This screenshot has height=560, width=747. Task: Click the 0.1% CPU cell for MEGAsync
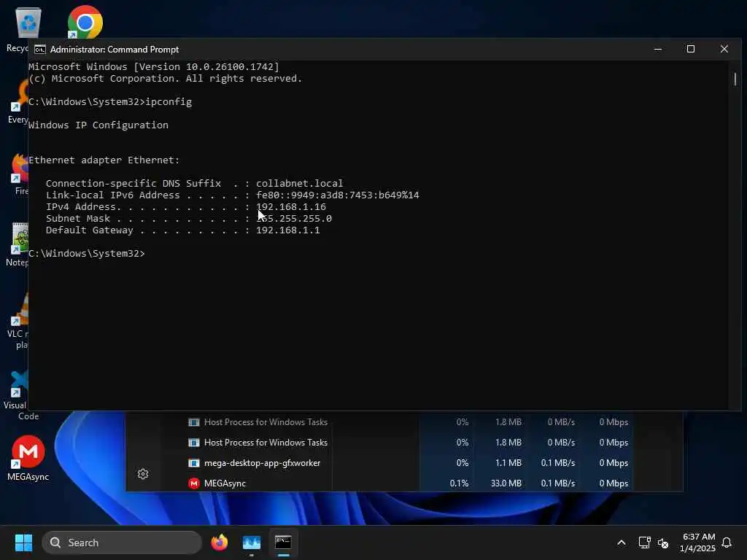tap(460, 483)
